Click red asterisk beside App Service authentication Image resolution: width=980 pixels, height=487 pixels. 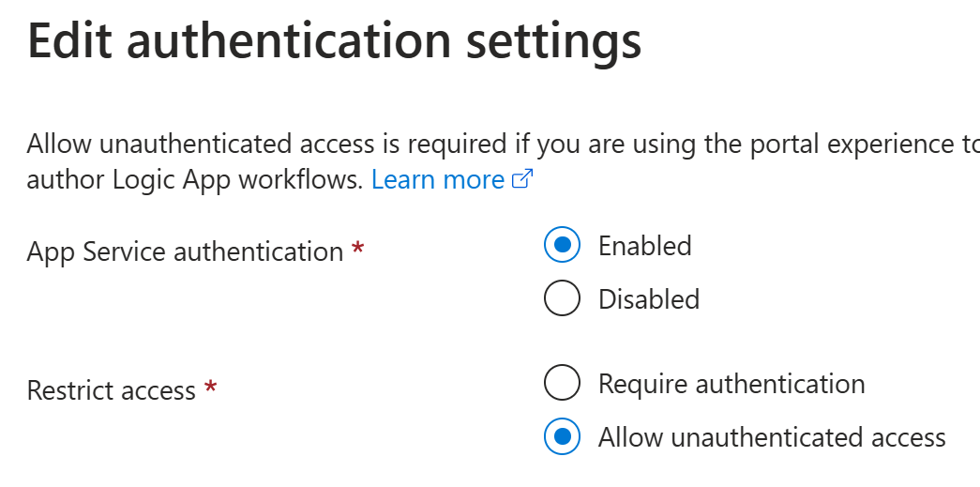pos(357,249)
